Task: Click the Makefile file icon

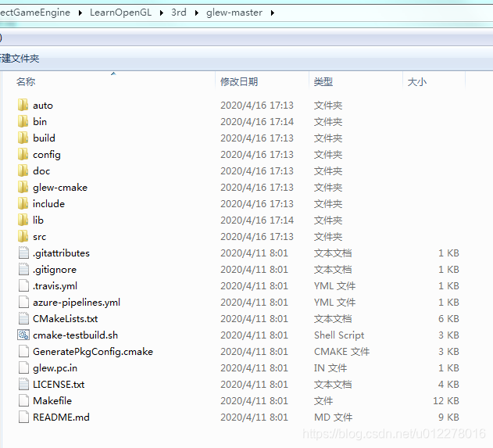Action: (x=23, y=400)
